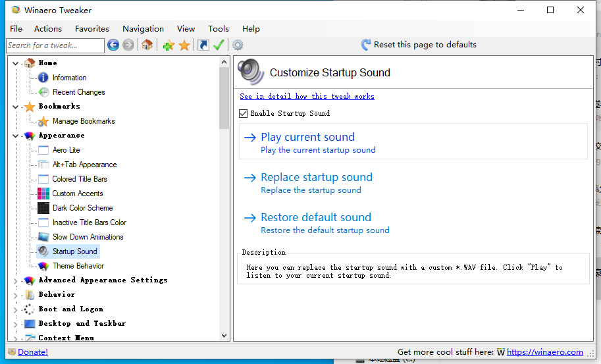Click the grey forward navigation arrow icon
The height and width of the screenshot is (364, 601).
coord(128,45)
